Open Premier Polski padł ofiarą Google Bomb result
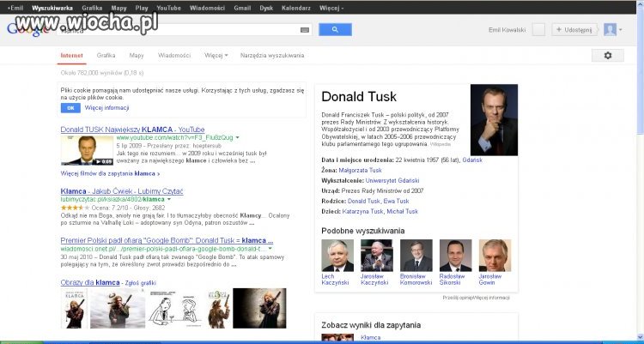Screen dimensions: 644x344 [x=167, y=240]
